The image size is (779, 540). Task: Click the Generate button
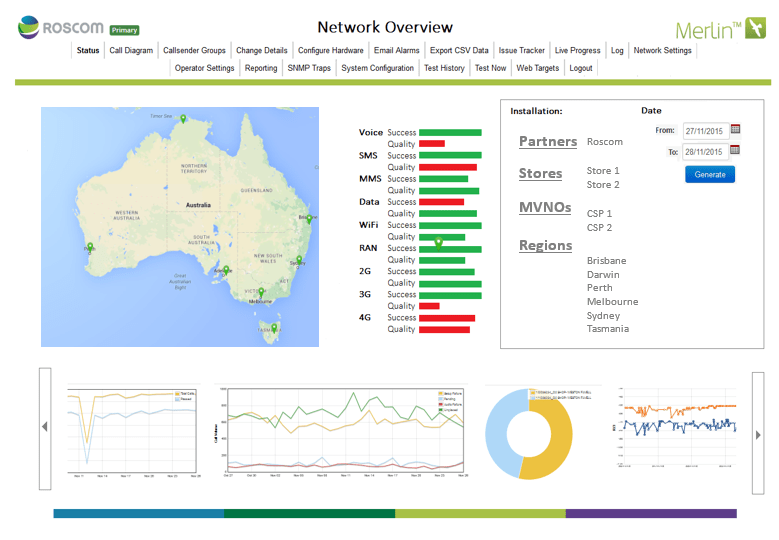[x=710, y=174]
